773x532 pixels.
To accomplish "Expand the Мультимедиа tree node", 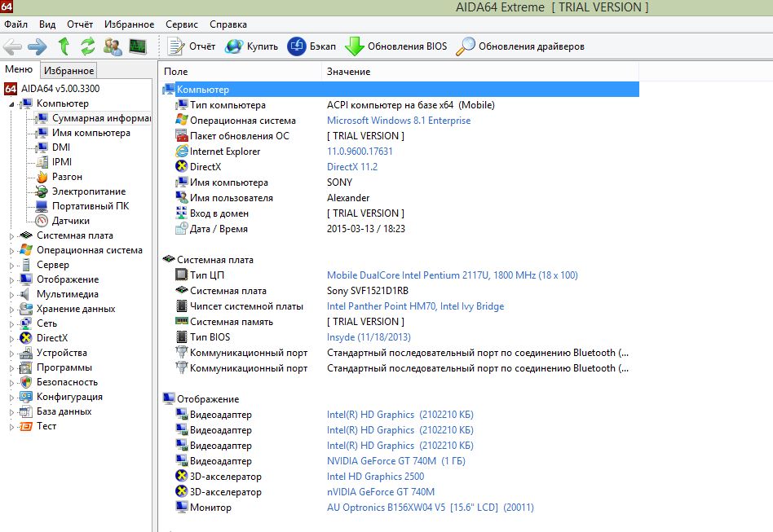I will click(x=11, y=295).
